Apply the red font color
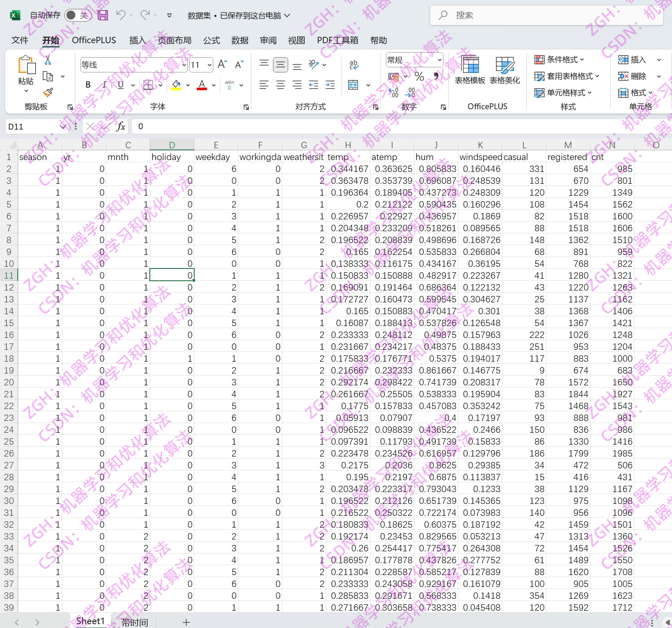672x628 pixels. point(202,85)
